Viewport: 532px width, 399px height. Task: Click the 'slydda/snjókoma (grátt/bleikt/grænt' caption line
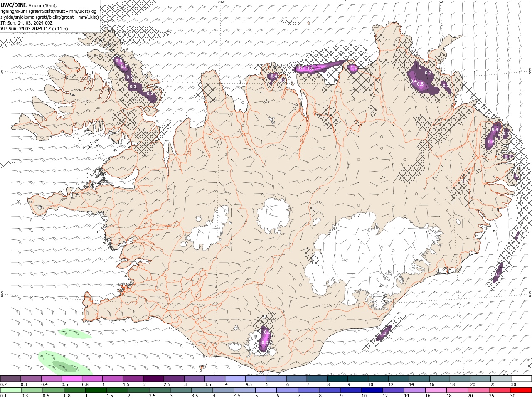(49, 17)
